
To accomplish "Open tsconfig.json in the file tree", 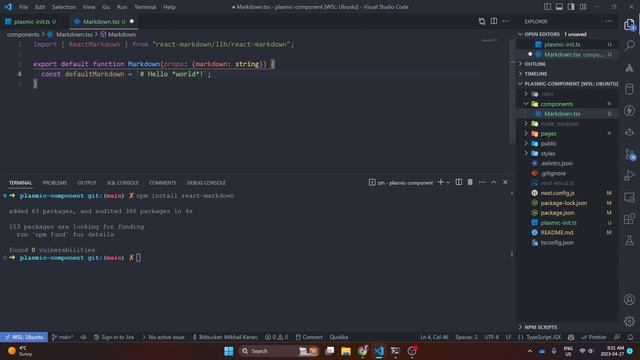I will pos(567,242).
